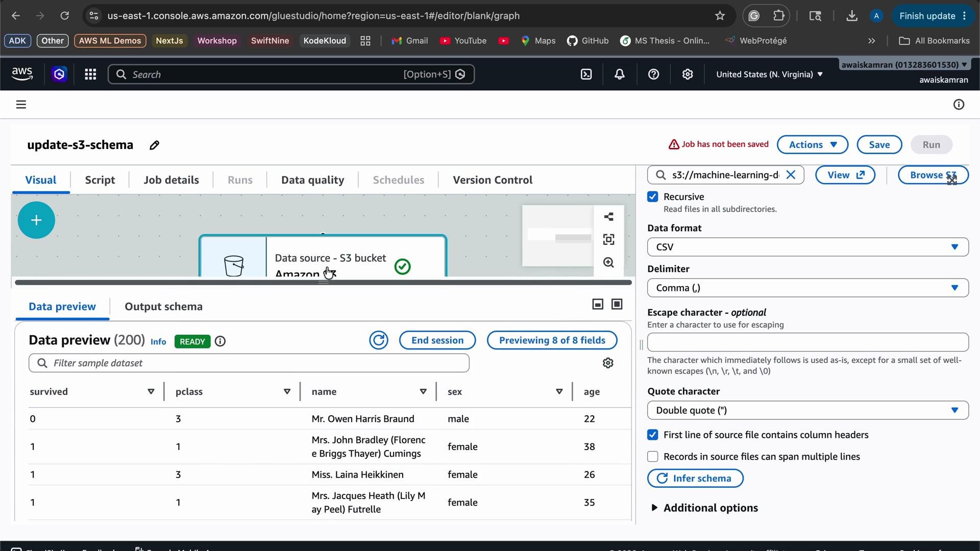The width and height of the screenshot is (980, 551).
Task: Edit the job name update-s3-schema with pencil icon
Action: click(x=154, y=145)
